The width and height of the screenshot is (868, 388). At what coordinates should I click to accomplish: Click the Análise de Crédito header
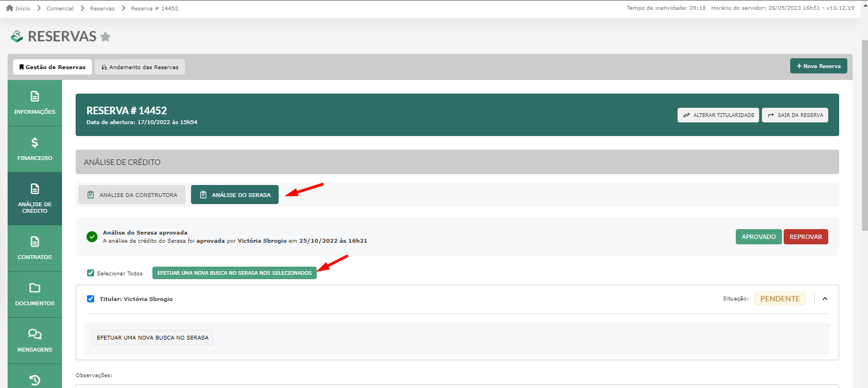tap(457, 162)
